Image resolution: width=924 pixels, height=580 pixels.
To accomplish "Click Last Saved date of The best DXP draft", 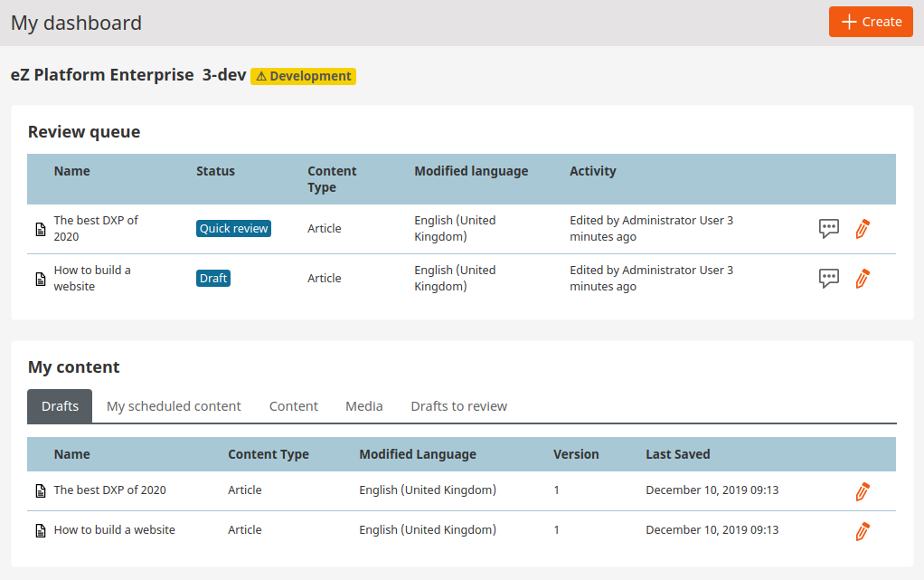I will (712, 490).
